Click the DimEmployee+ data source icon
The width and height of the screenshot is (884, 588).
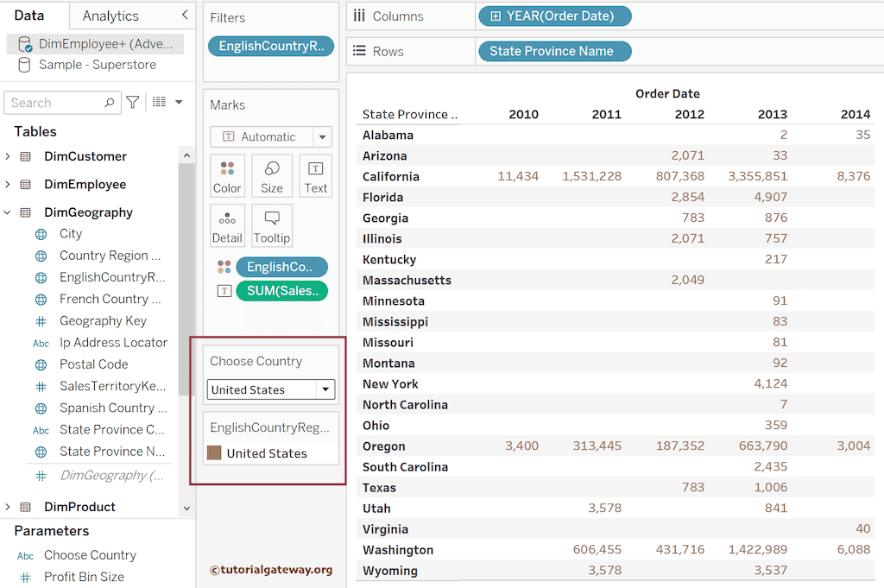23,43
